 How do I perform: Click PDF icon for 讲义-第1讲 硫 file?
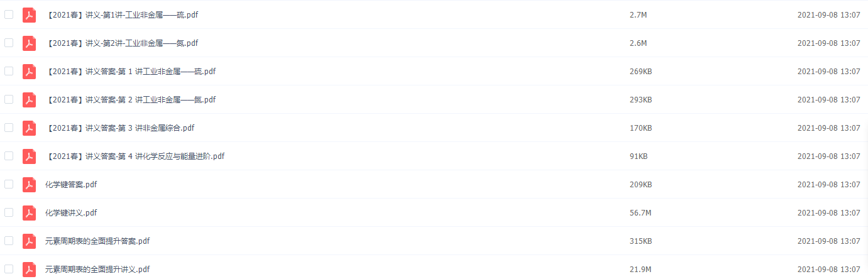[x=29, y=15]
